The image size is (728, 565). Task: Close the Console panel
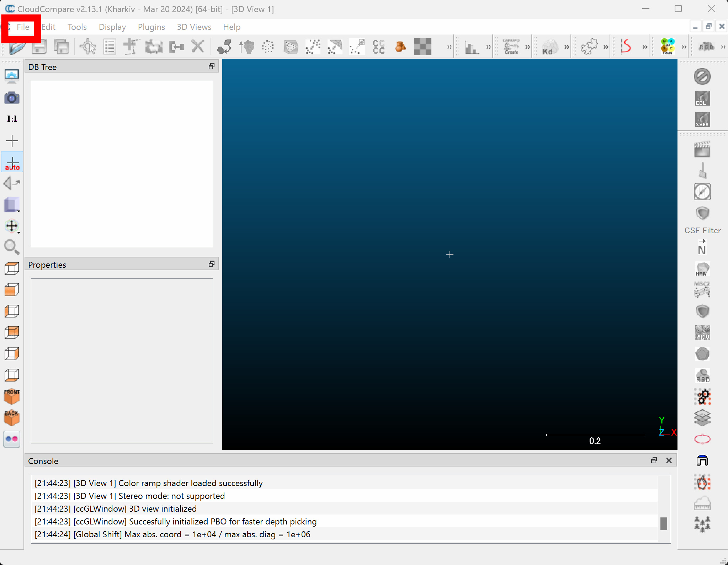(x=669, y=460)
